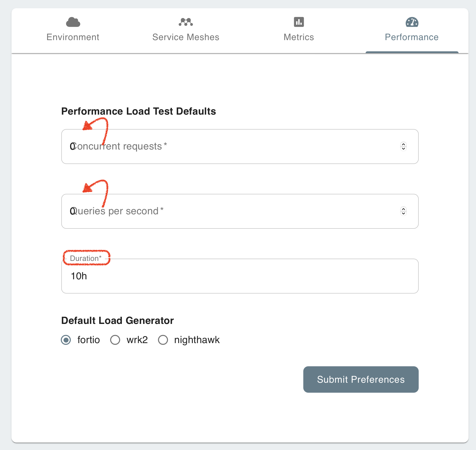Viewport: 476px width, 450px height.
Task: Click the Metrics bar chart icon
Action: click(298, 22)
